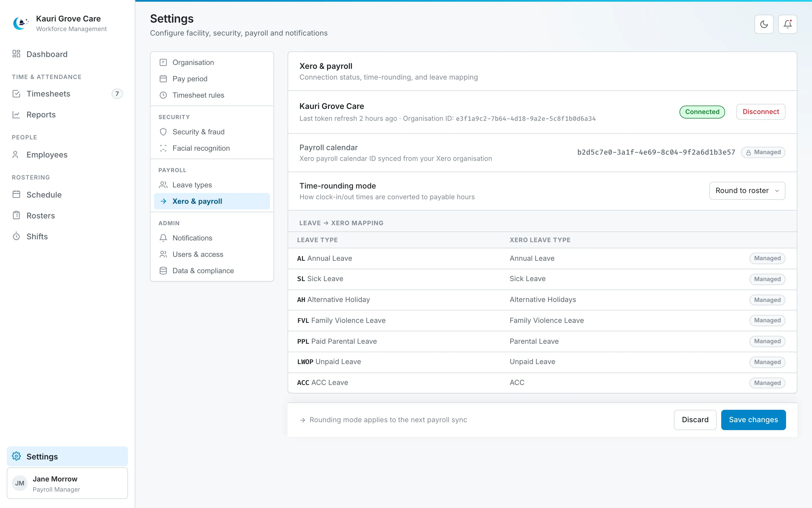Switch to Pay period settings

212,79
